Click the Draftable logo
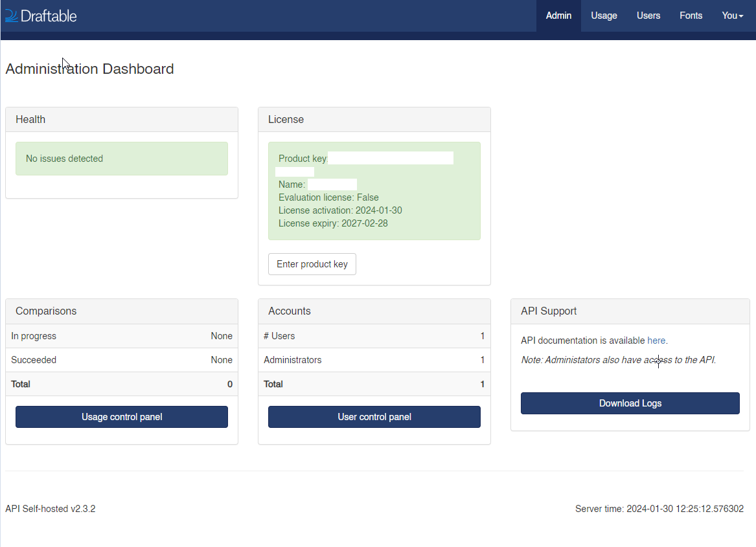The width and height of the screenshot is (756, 547). (41, 16)
